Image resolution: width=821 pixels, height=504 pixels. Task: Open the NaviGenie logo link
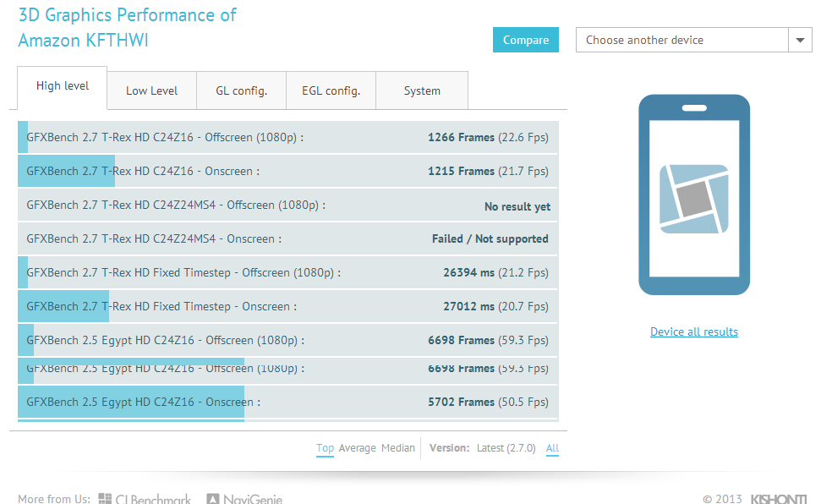pyautogui.click(x=244, y=499)
